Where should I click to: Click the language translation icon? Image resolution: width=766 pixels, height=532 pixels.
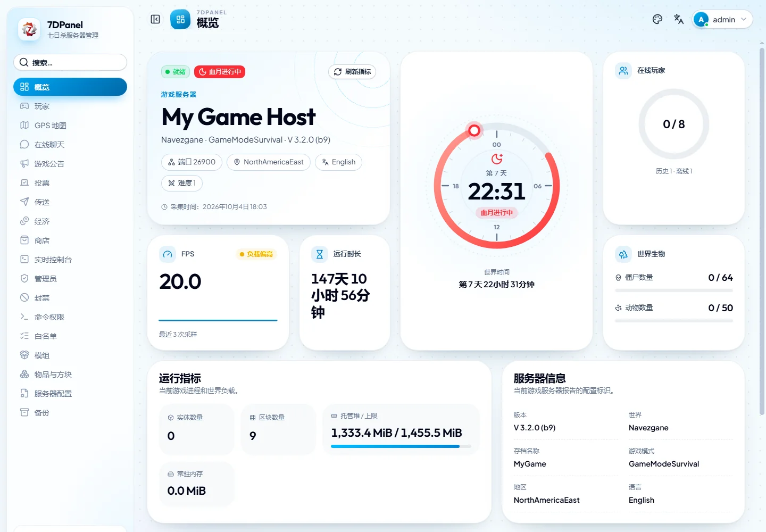[679, 20]
